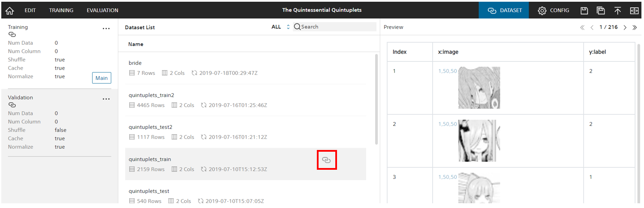Jump to first preview page
644x208 pixels.
point(582,28)
